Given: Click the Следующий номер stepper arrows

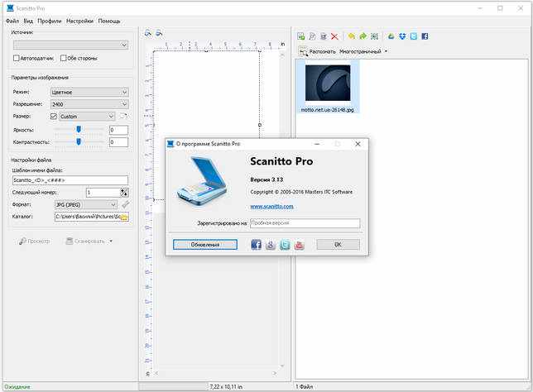Looking at the screenshot, I should pos(124,193).
